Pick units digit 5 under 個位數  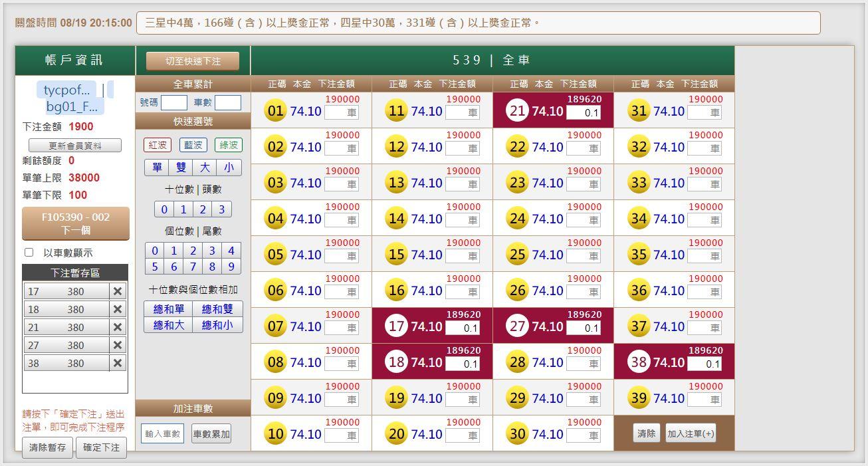155,267
